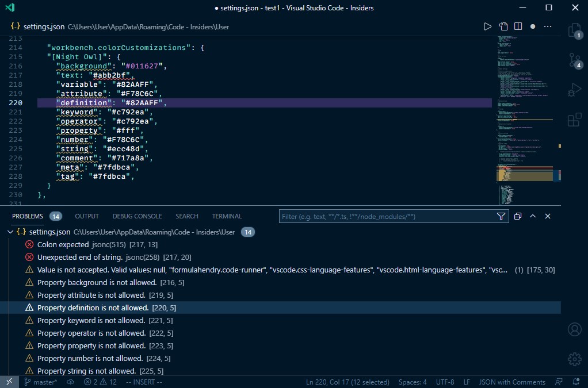Select the 'Colon expected' error row

click(281, 244)
